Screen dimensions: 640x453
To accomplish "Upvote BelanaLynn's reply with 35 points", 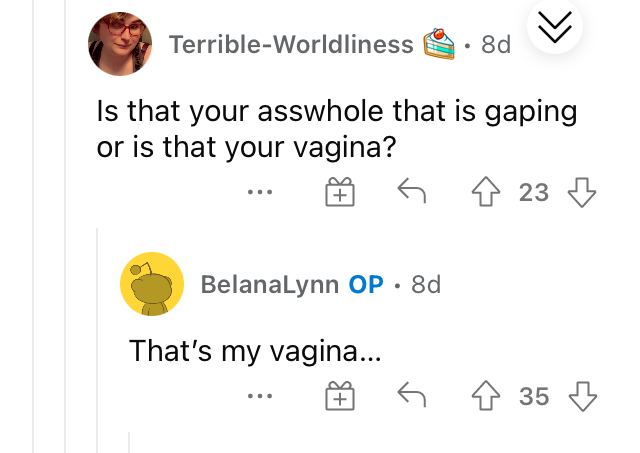I will pos(486,395).
